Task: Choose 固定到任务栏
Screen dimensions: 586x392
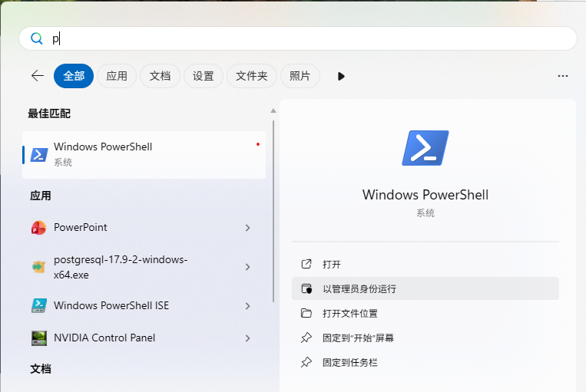Action: point(425,363)
